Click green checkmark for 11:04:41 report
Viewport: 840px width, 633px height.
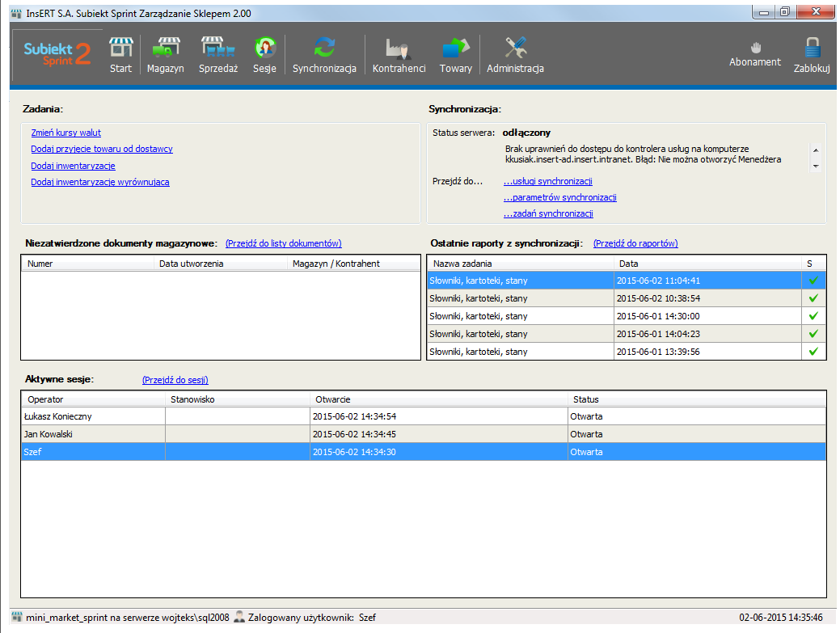click(813, 280)
